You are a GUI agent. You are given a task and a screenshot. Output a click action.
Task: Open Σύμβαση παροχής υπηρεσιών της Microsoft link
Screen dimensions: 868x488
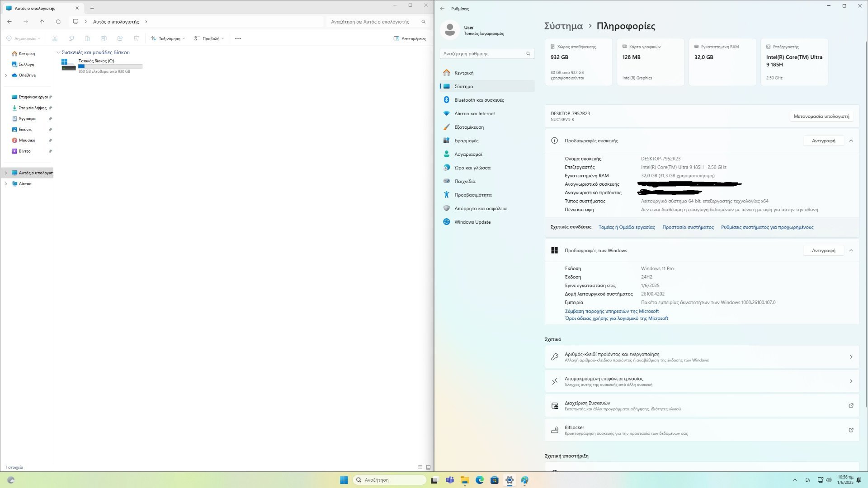pyautogui.click(x=612, y=311)
